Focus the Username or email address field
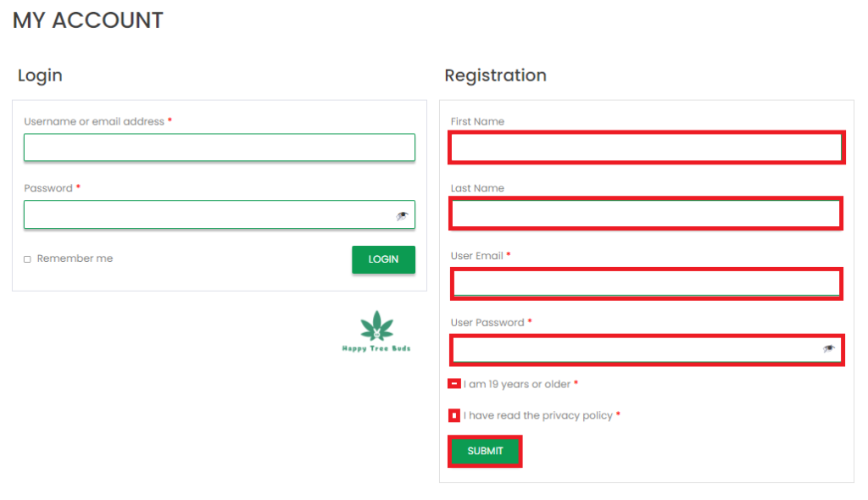Screen dimensions: 868x500 click(x=219, y=147)
